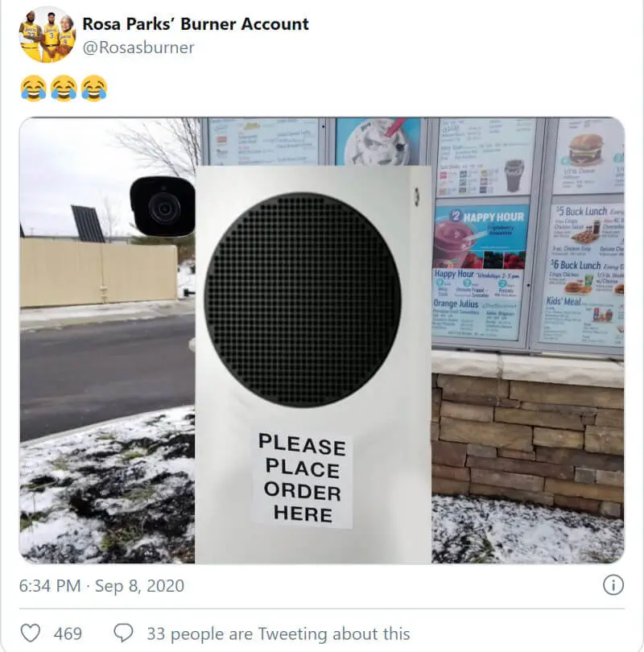Open the attached drive-thru photo
The image size is (644, 652).
[x=322, y=340]
